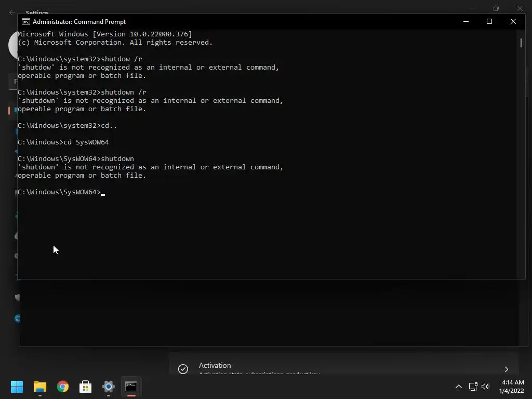Click the Administrator: Command Prompt title text
The width and height of the screenshot is (532, 399).
[x=79, y=22]
